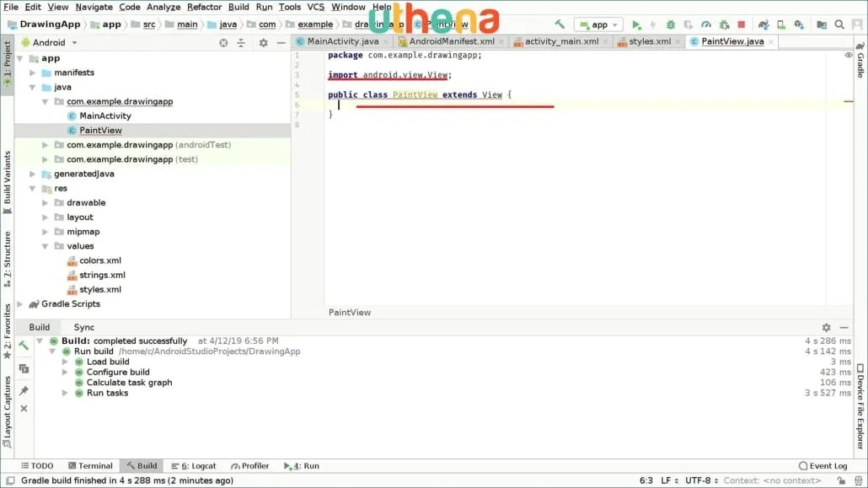Toggle the Device File Explorer side panel
Viewport: 868px width, 488px height.
860,406
